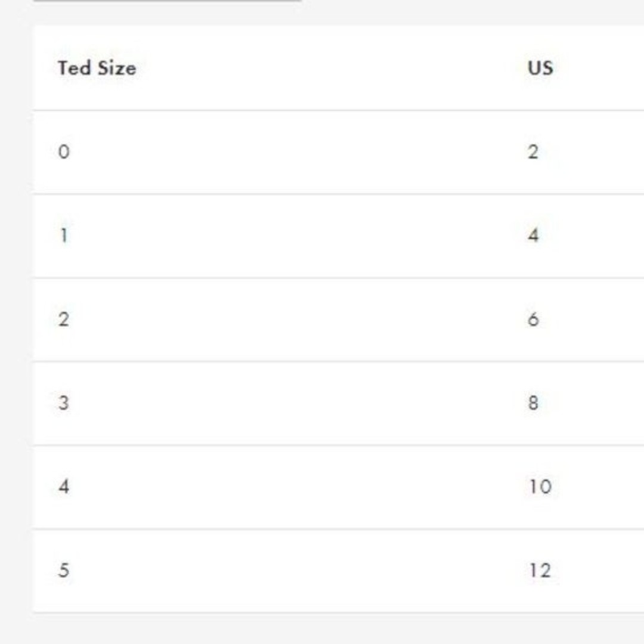Click US size 12 value
Screen dimensions: 644x644
coord(540,571)
